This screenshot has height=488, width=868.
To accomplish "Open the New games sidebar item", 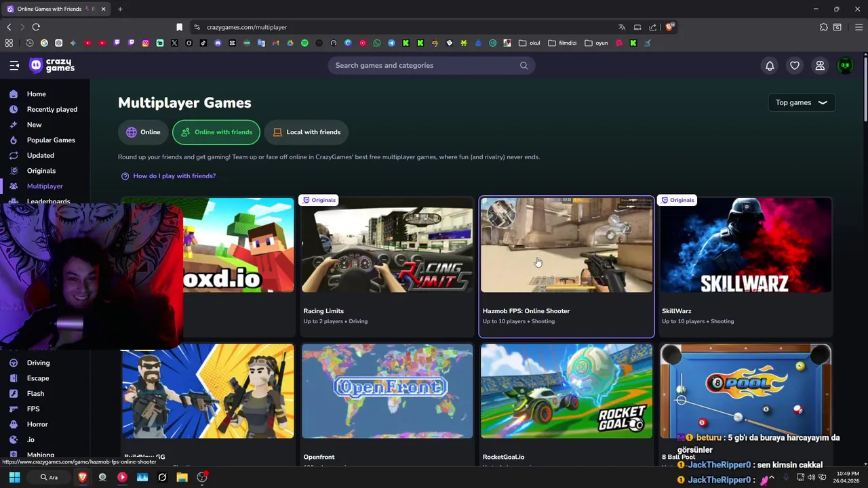I will pos(34,125).
